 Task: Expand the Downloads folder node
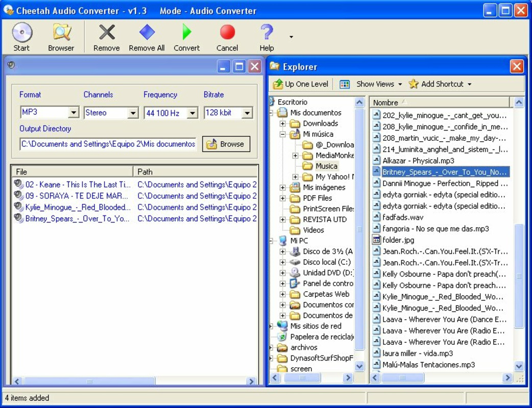tap(282, 123)
